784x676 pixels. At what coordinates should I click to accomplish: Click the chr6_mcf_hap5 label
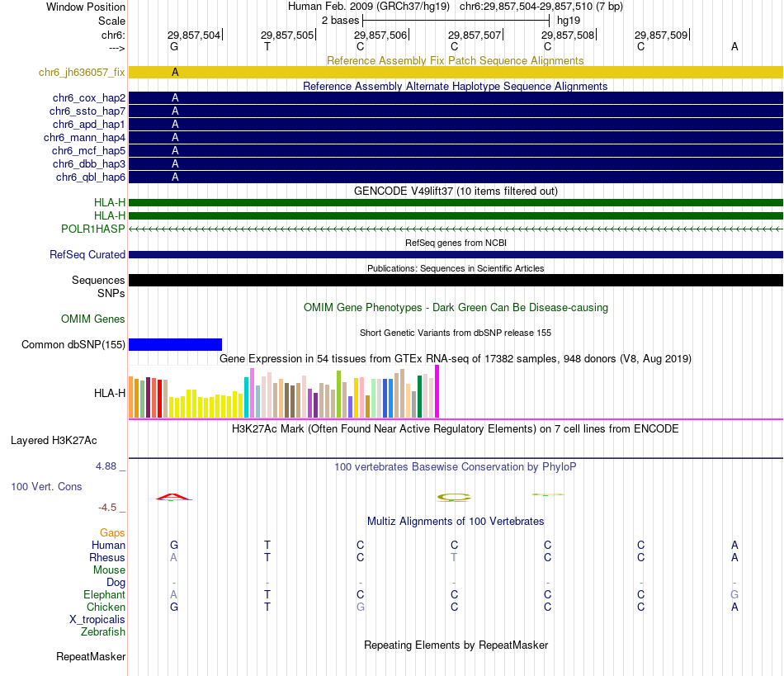pos(88,150)
